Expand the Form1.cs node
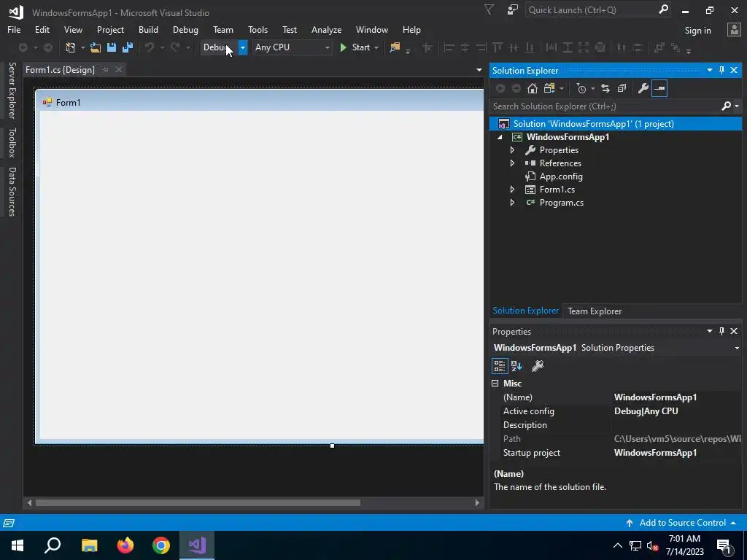Viewport: 747px width, 560px height. click(512, 190)
